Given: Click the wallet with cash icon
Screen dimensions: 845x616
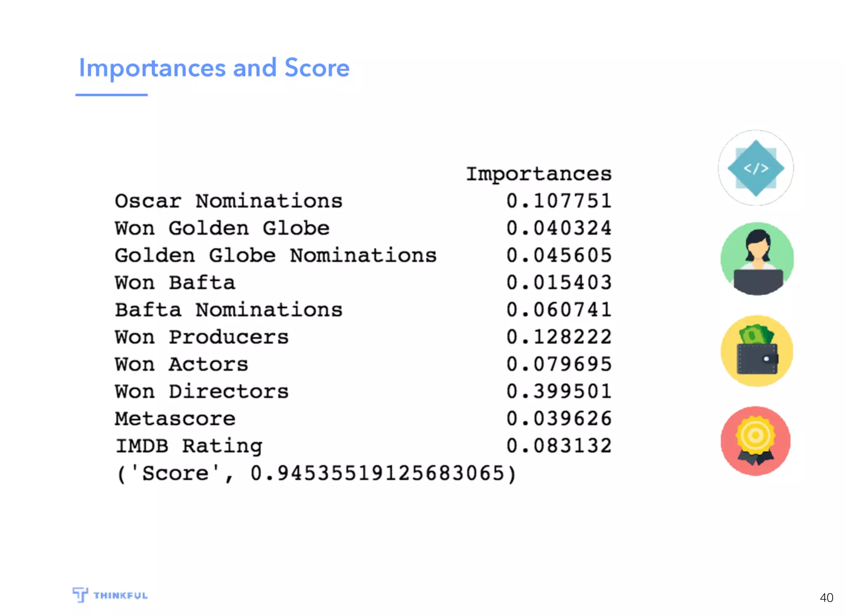Looking at the screenshot, I should click(x=757, y=351).
